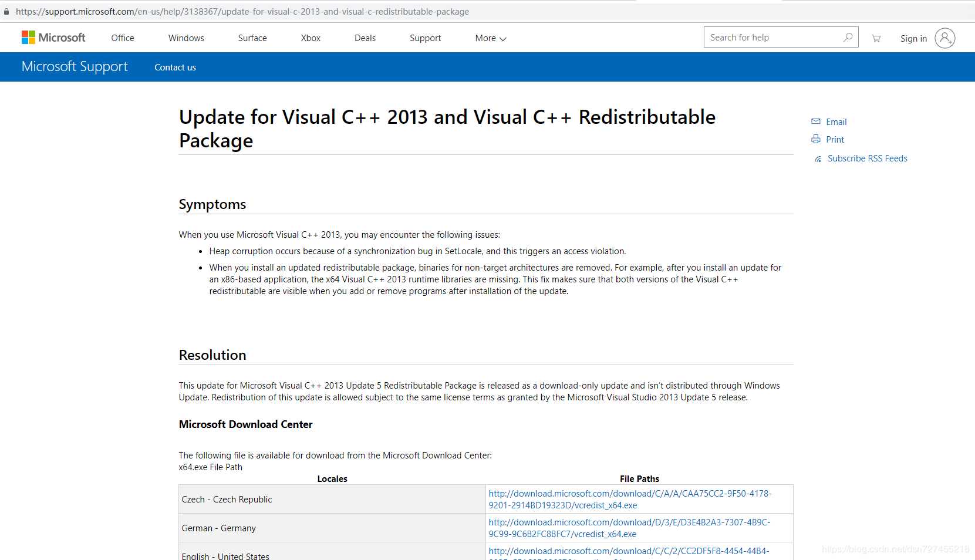Click the lock icon in address bar
975x560 pixels.
(6, 11)
